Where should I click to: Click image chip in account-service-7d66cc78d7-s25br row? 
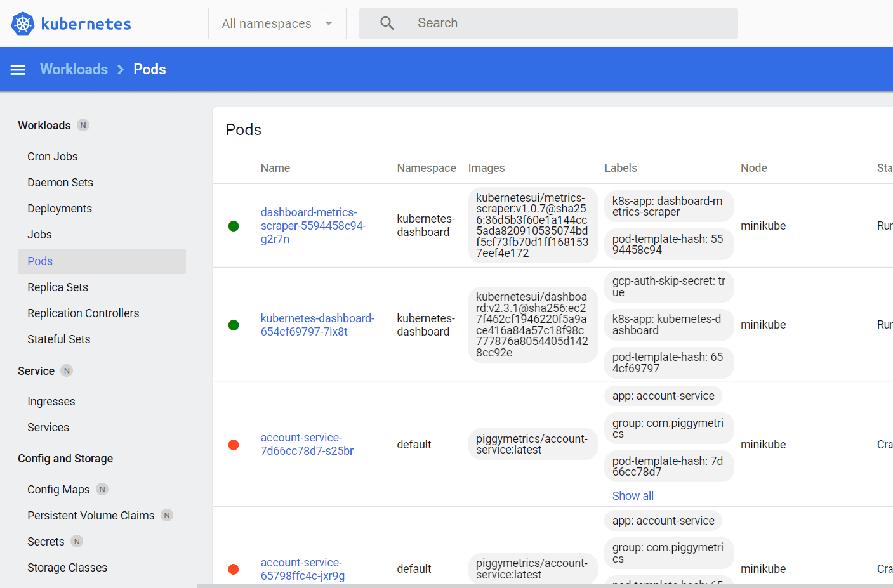pos(532,444)
